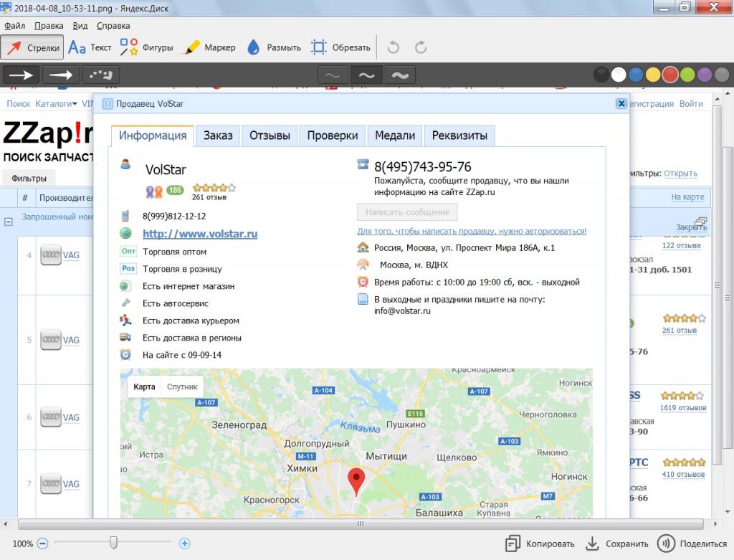The width and height of the screenshot is (734, 560).
Task: Click the Открыть filters link
Action: (681, 174)
